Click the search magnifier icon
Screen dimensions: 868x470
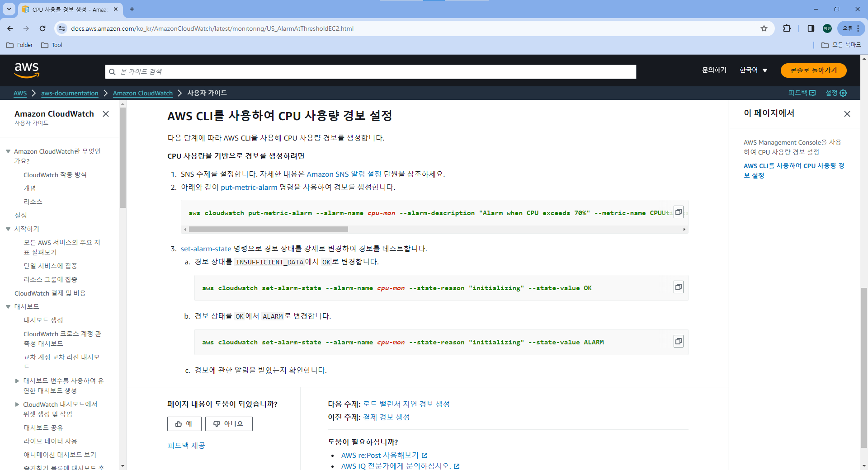click(112, 72)
